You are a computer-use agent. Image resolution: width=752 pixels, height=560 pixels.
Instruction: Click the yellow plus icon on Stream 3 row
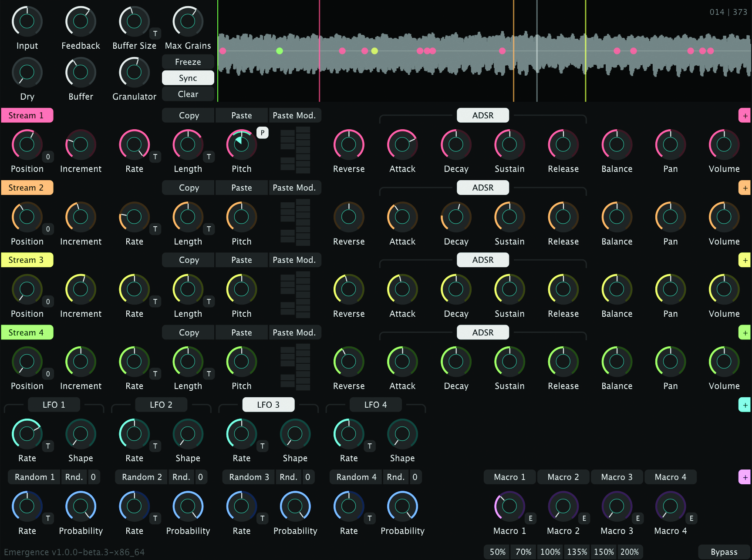[745, 260]
